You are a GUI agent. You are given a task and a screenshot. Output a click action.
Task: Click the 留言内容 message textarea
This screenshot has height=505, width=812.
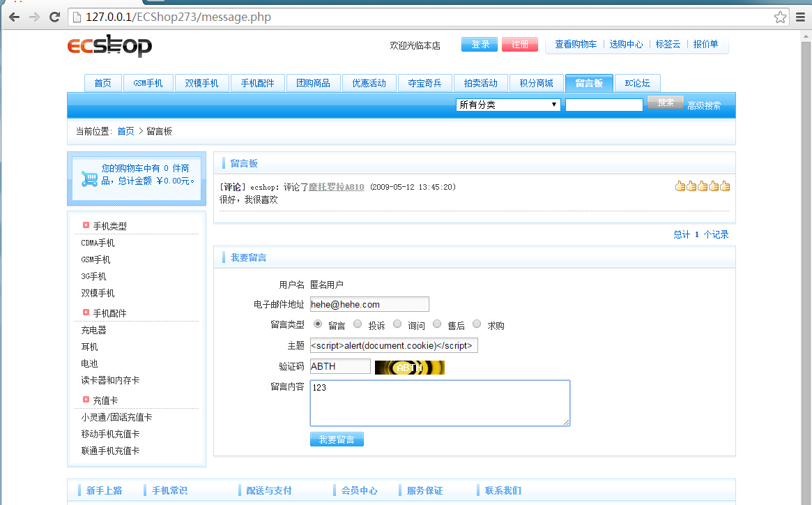pyautogui.click(x=441, y=403)
